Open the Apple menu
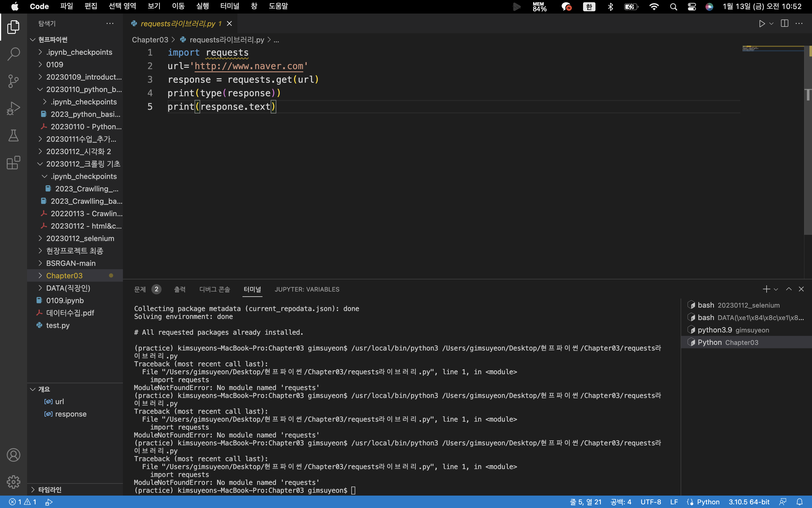The height and width of the screenshot is (508, 812). pos(15,6)
